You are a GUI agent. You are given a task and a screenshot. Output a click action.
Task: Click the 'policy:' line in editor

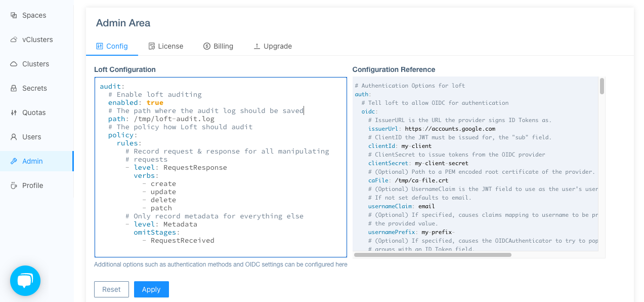tap(123, 135)
